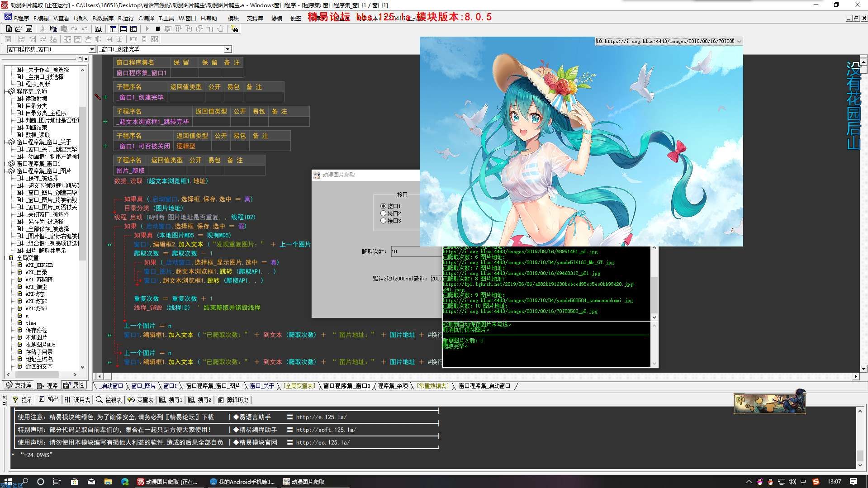The width and height of the screenshot is (868, 488).
Task: Expand the _窗口1_创建完毕 subroutine plus sign
Action: [105, 97]
